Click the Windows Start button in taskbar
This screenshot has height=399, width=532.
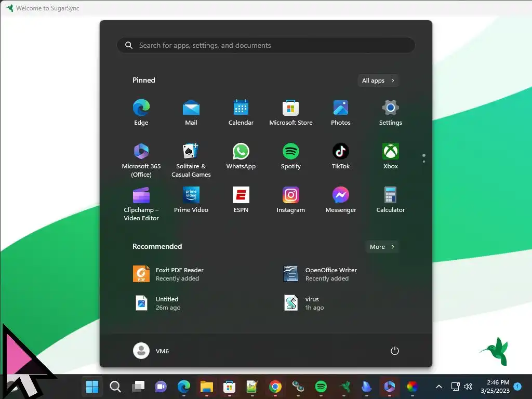point(92,387)
